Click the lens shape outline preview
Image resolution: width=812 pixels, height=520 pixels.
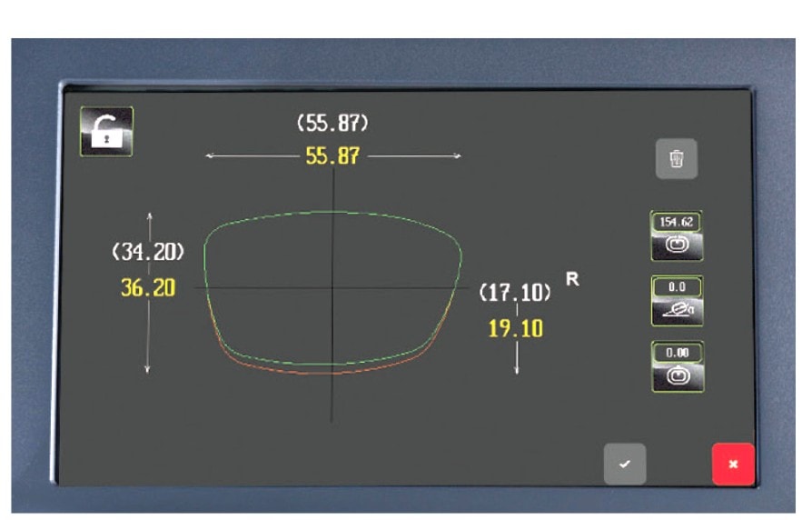click(x=332, y=293)
